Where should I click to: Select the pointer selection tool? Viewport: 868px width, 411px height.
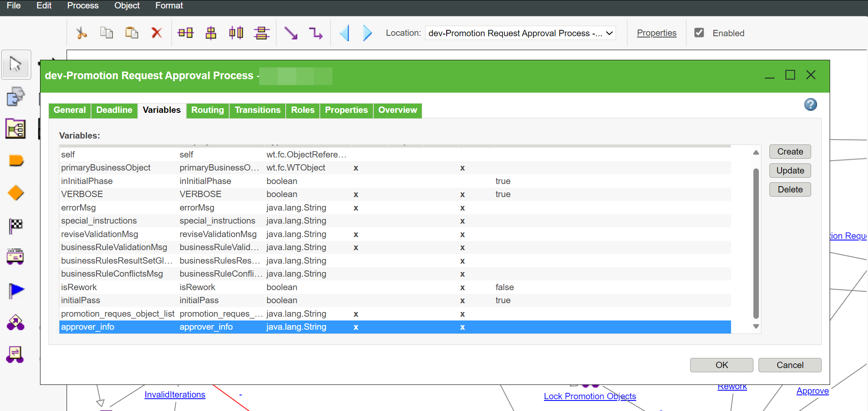(x=16, y=64)
